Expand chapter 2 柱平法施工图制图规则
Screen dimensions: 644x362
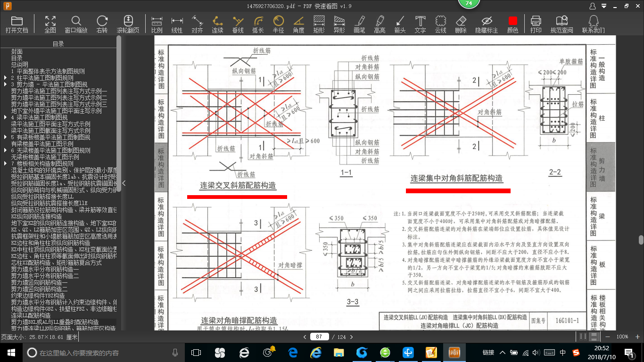5,78
